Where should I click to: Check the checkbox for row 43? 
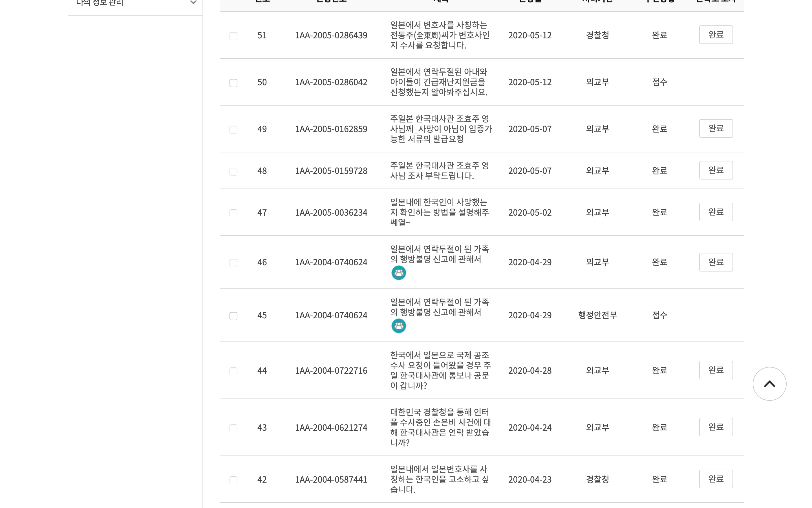tap(233, 428)
